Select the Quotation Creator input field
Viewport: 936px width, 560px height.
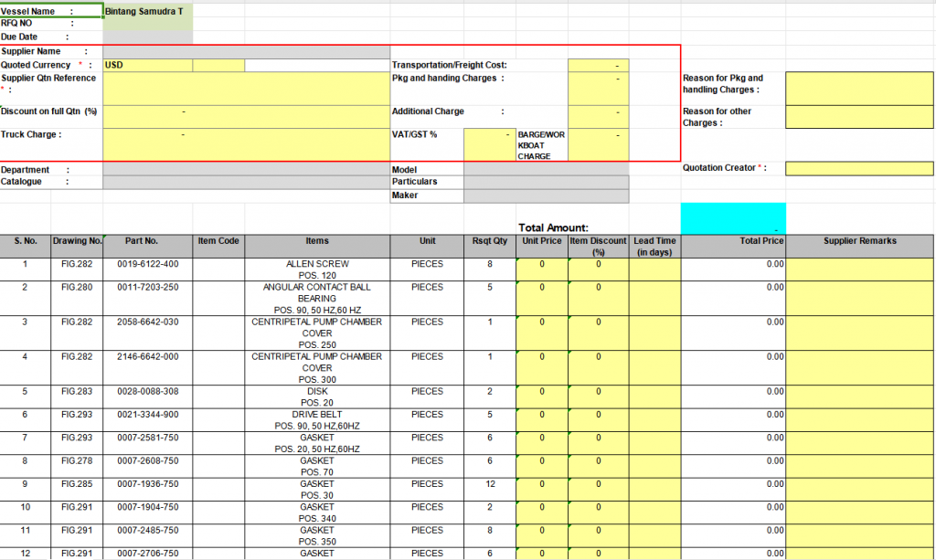pos(859,168)
